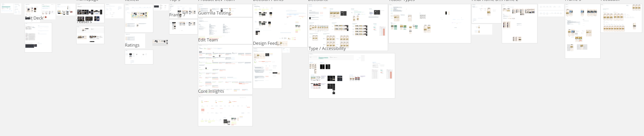Select the 'Teasers' frame title
Image resolution: width=644 pixels, height=136 pixels.
[x=84, y=21]
